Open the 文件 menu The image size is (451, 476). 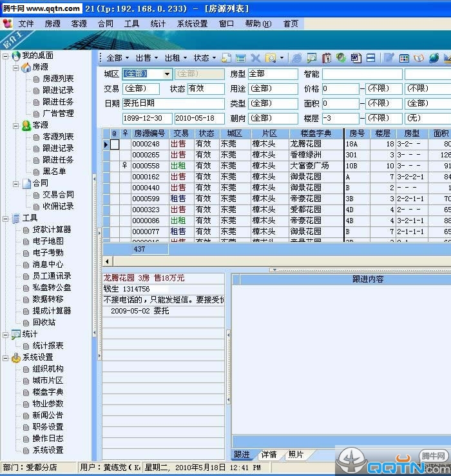pos(26,24)
